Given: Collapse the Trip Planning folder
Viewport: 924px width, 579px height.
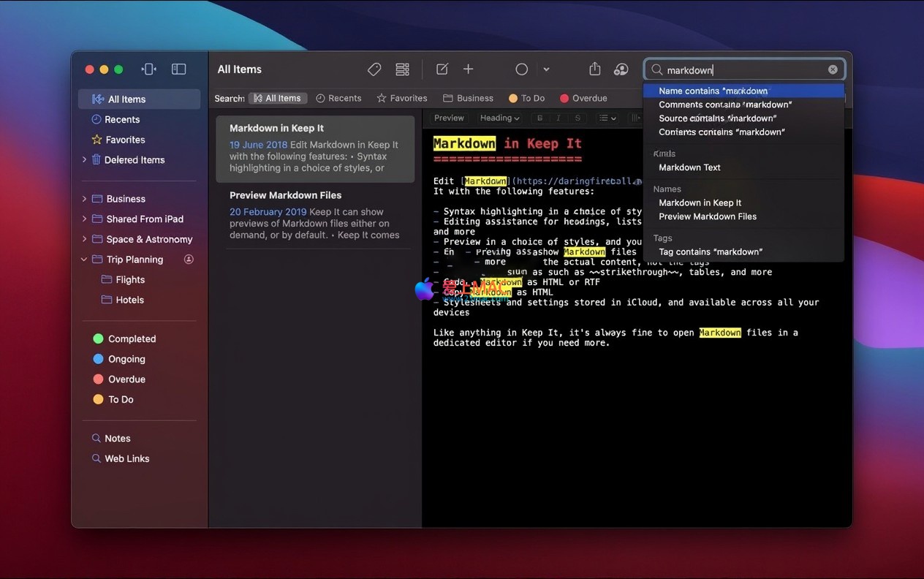Looking at the screenshot, I should click(x=84, y=260).
